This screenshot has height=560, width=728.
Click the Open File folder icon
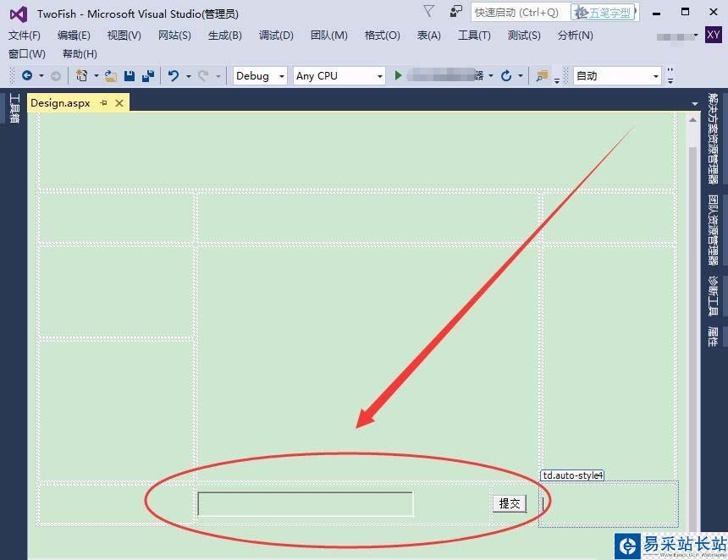(111, 75)
